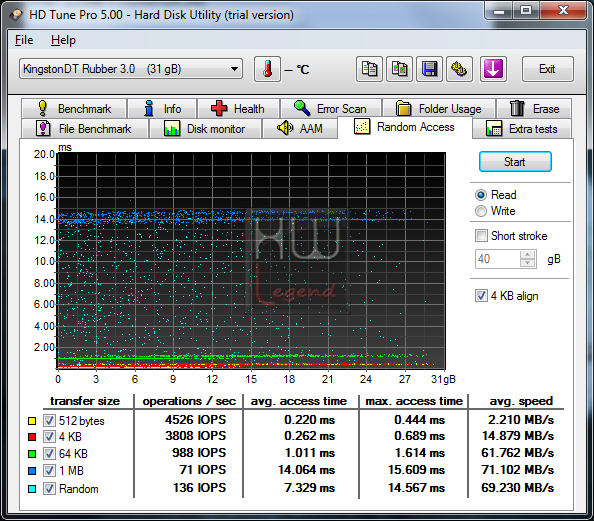Image resolution: width=594 pixels, height=521 pixels.
Task: Click the avg. speed column header
Action: [521, 401]
